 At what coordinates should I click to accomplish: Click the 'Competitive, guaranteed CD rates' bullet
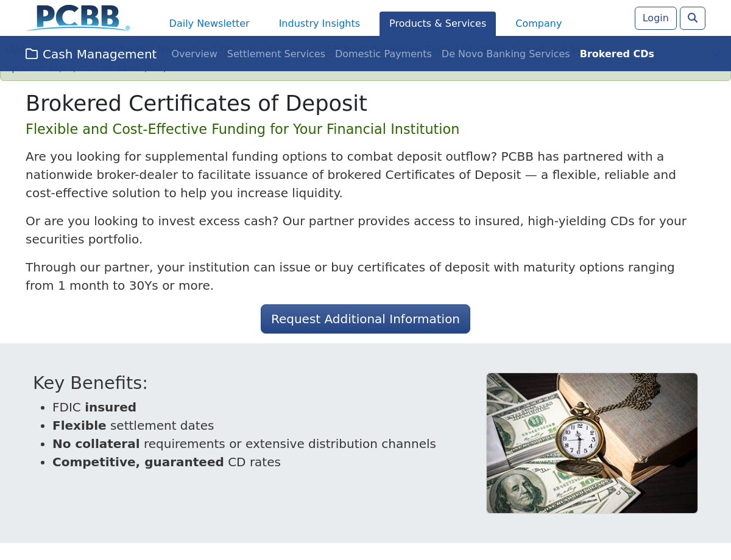click(x=166, y=462)
